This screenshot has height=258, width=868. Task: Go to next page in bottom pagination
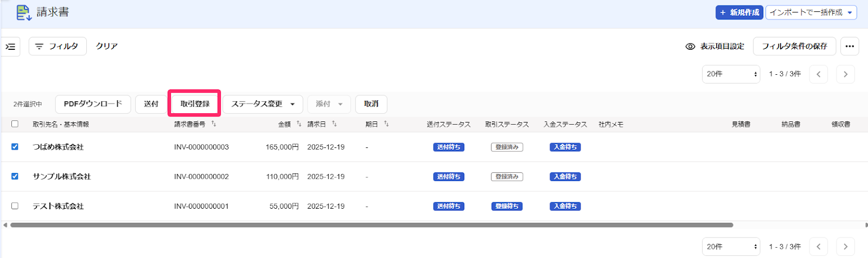(x=845, y=247)
